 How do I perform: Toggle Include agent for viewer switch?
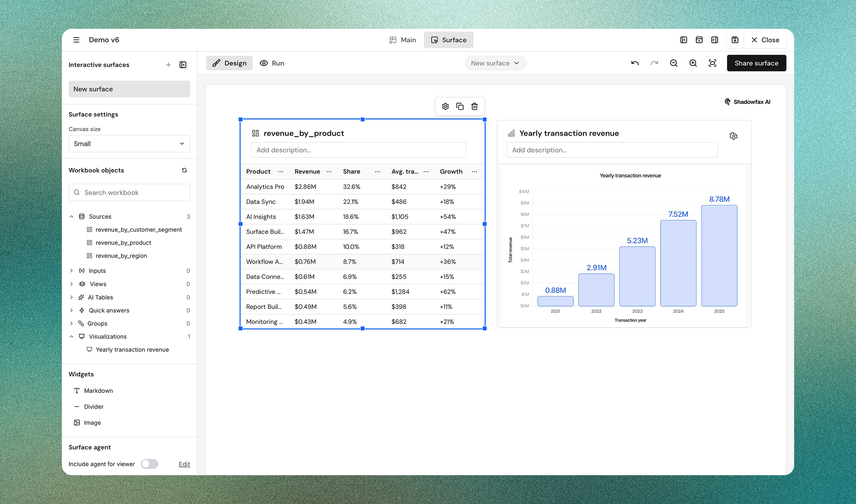click(149, 464)
